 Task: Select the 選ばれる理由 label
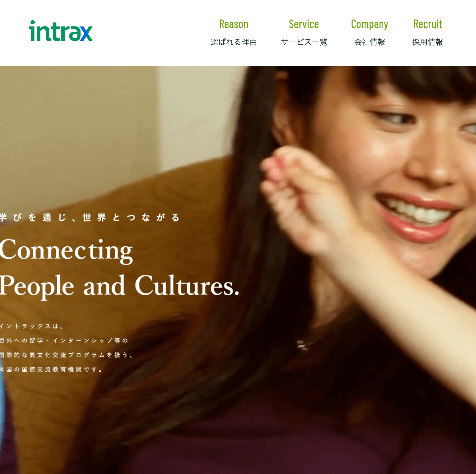(x=234, y=42)
